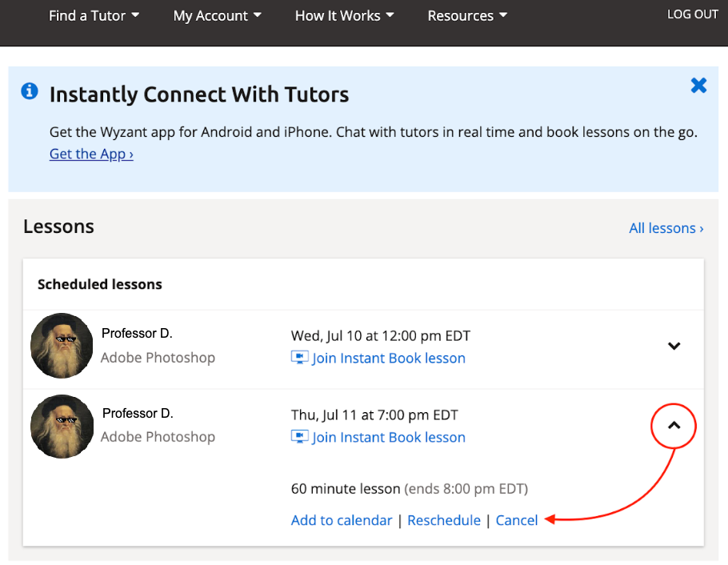Expand the Wed Jul 10 lesson details
The width and height of the screenshot is (728, 565).
click(x=674, y=346)
